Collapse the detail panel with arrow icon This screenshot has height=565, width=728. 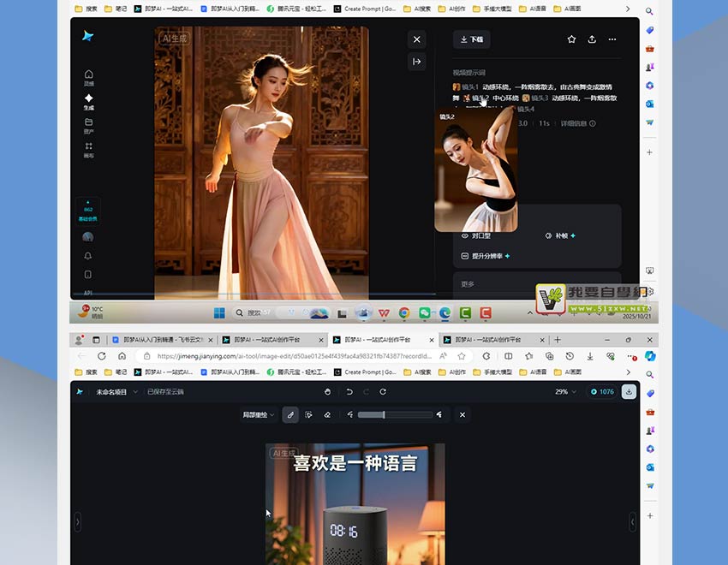(x=416, y=61)
